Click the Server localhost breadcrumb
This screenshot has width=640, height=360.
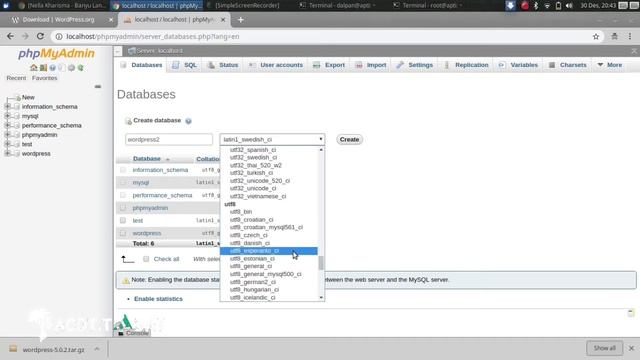click(159, 51)
